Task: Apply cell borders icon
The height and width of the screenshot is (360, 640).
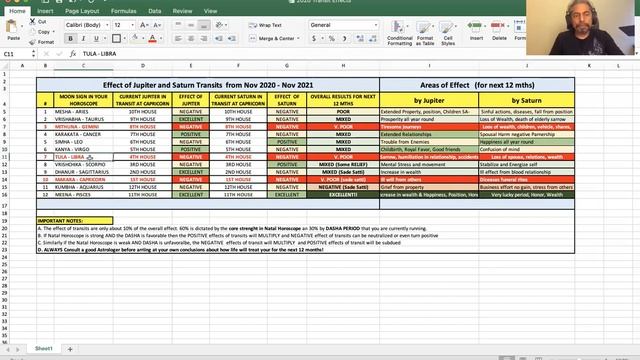Action: (116, 38)
